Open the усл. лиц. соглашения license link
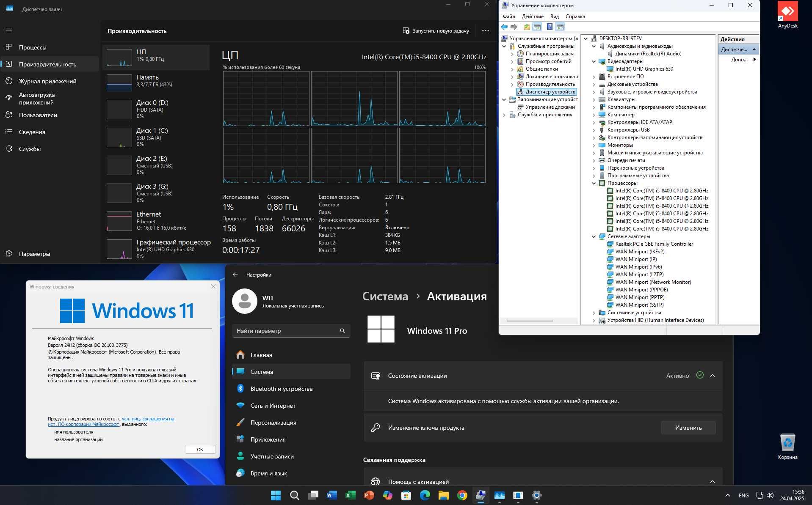The width and height of the screenshot is (812, 505). coord(148,419)
